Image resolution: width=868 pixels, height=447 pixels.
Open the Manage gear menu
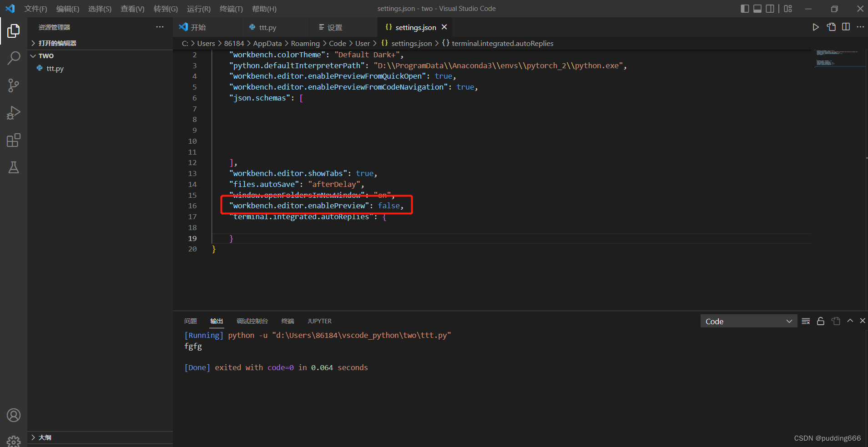coord(14,441)
